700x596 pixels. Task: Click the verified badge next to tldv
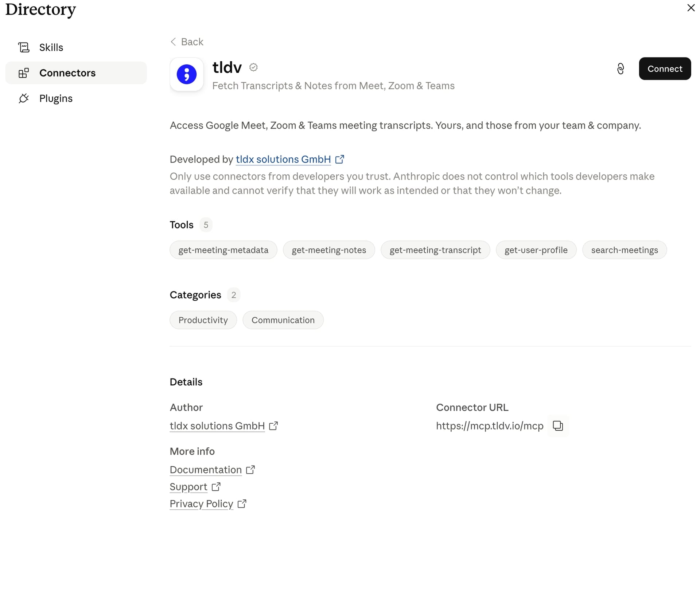click(253, 67)
